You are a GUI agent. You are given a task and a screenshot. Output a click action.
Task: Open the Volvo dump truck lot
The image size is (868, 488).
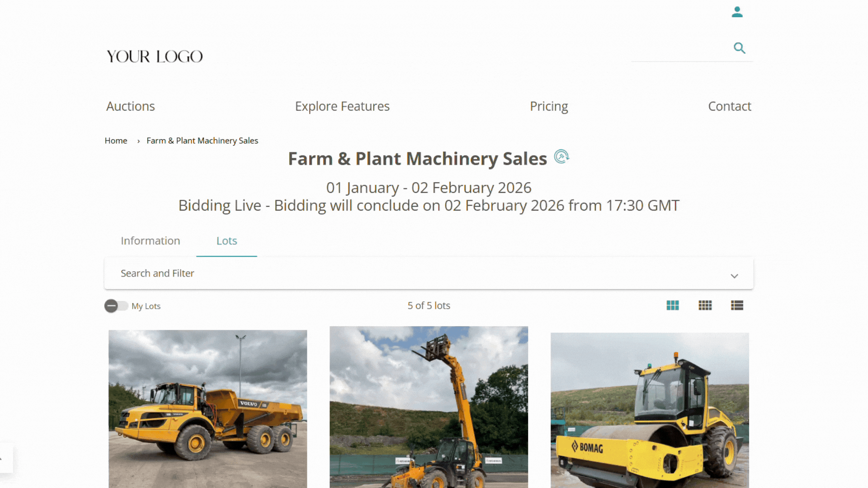click(x=208, y=408)
